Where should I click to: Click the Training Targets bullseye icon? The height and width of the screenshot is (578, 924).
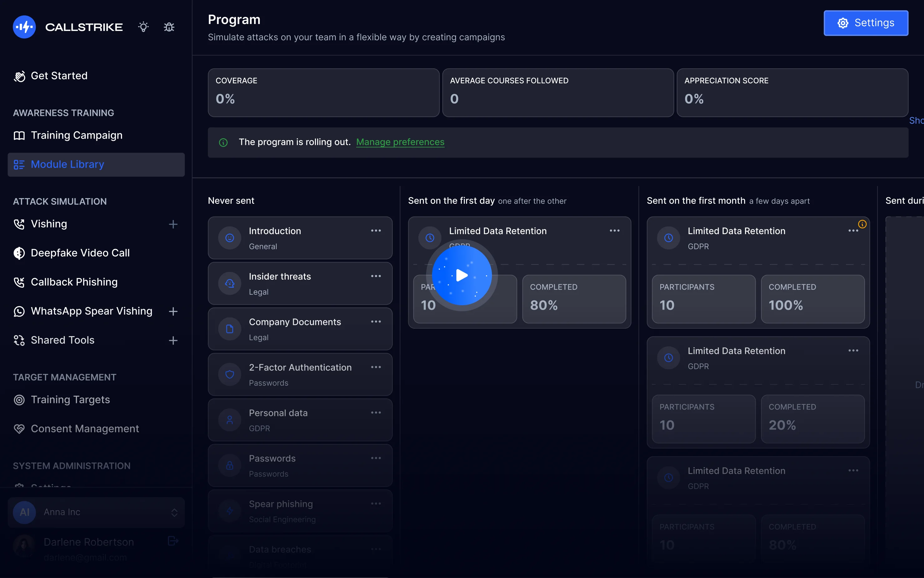point(19,400)
